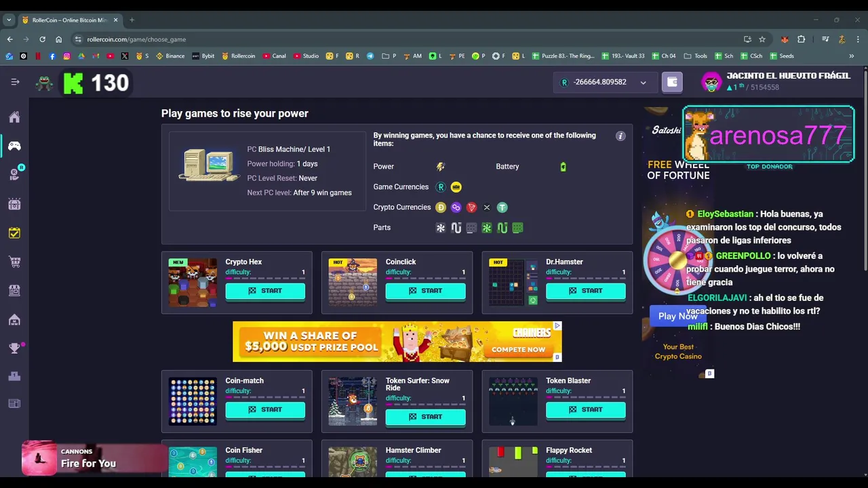
Task: Go back in browser history
Action: [x=9, y=39]
